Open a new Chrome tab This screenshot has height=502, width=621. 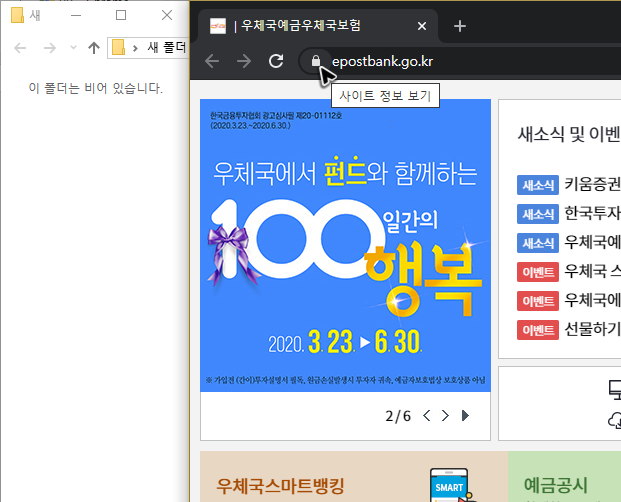click(x=459, y=27)
